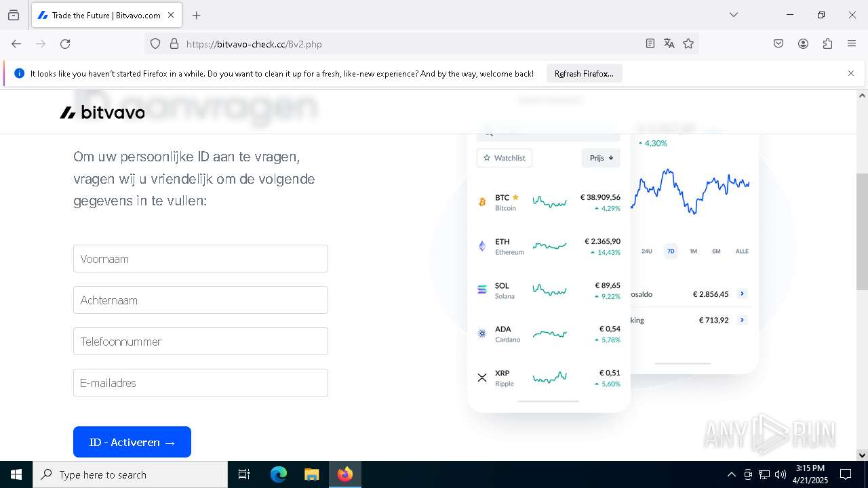The image size is (868, 488).
Task: Click the info icon in notification bar
Action: pyautogui.click(x=19, y=73)
